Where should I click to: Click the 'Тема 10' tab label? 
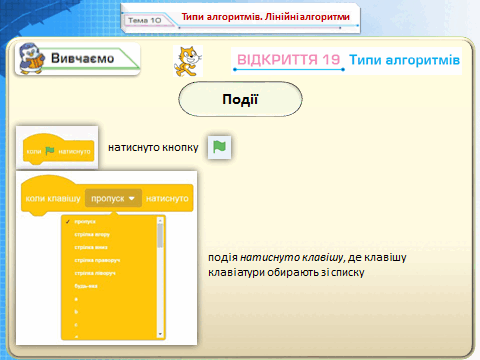145,20
